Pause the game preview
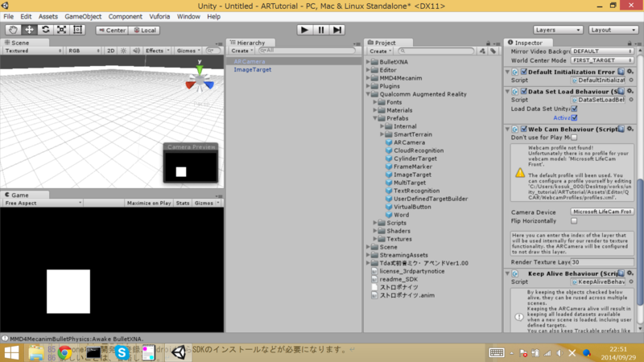The image size is (644, 362). click(320, 30)
